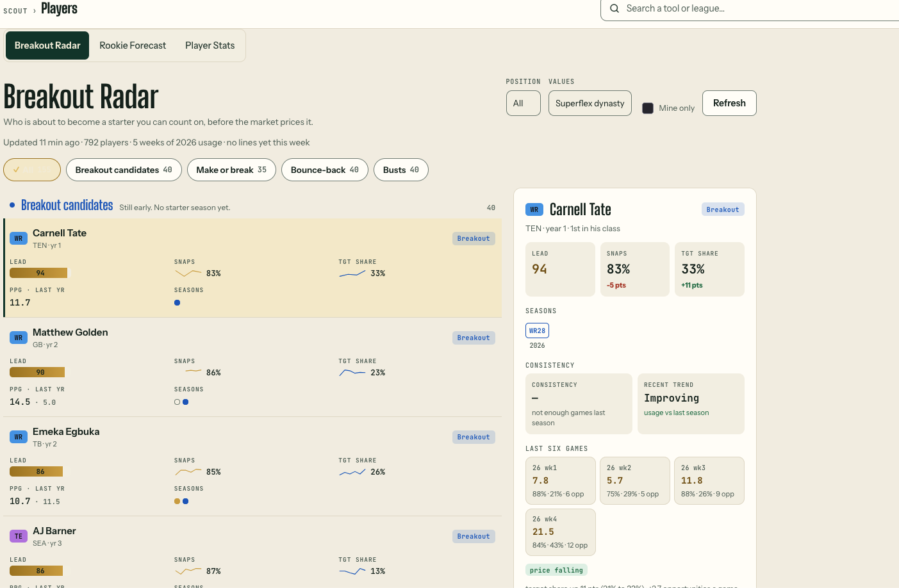
Task: Toggle the Mine only checkbox
Action: 648,108
